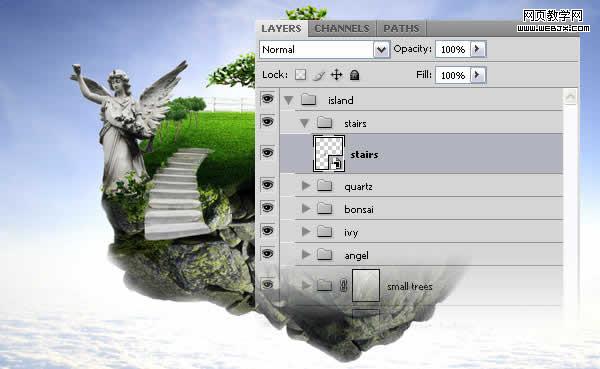
Task: Select the bonsai group name
Action: 359,209
